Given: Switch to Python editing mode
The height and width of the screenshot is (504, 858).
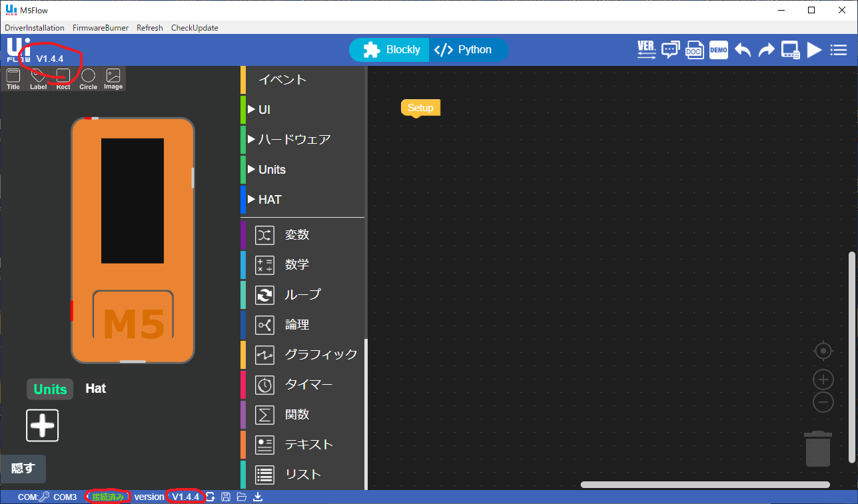Looking at the screenshot, I should 468,49.
